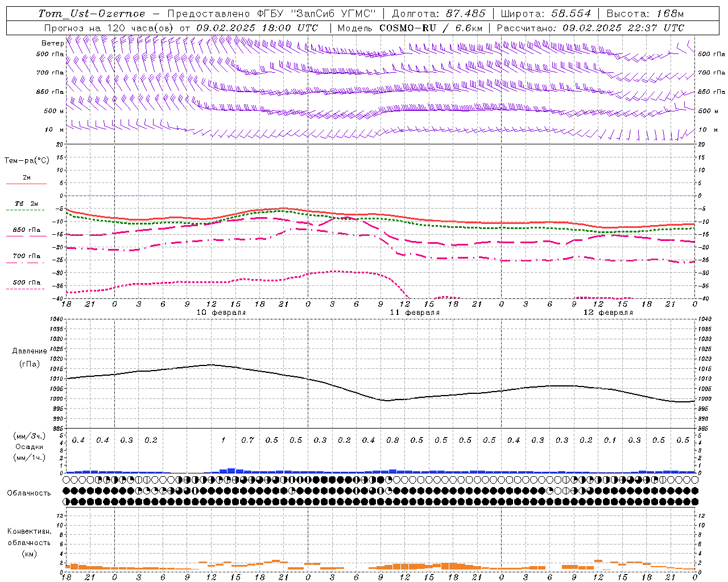Screen dimensions: 728x582
Task: Select the 'Широта: 58.554' header field
Action: [x=545, y=14]
